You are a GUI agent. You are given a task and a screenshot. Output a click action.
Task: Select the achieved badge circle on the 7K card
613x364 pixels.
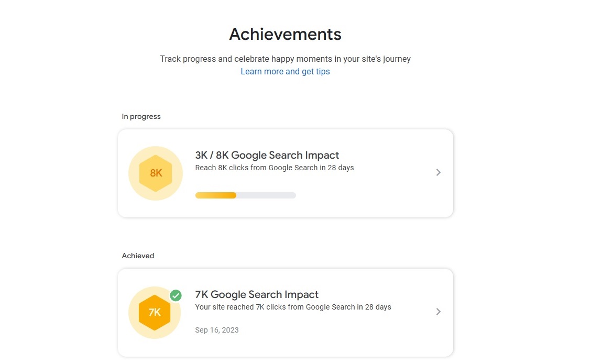point(154,312)
